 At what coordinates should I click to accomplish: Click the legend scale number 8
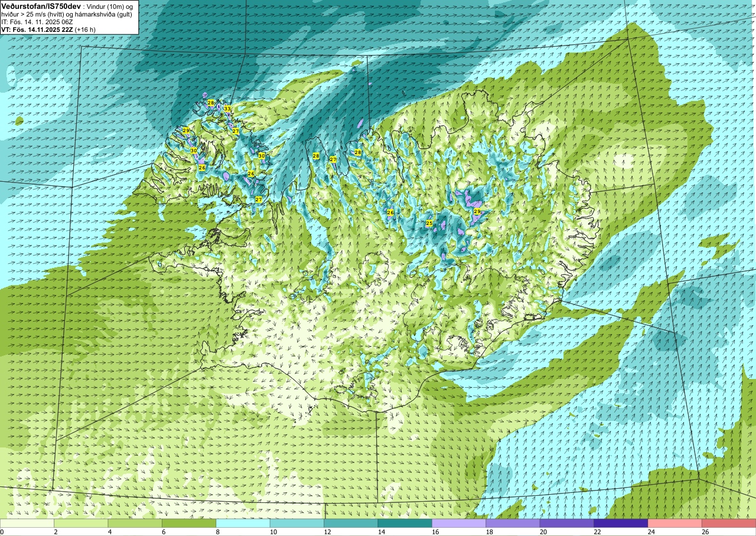pyautogui.click(x=218, y=532)
